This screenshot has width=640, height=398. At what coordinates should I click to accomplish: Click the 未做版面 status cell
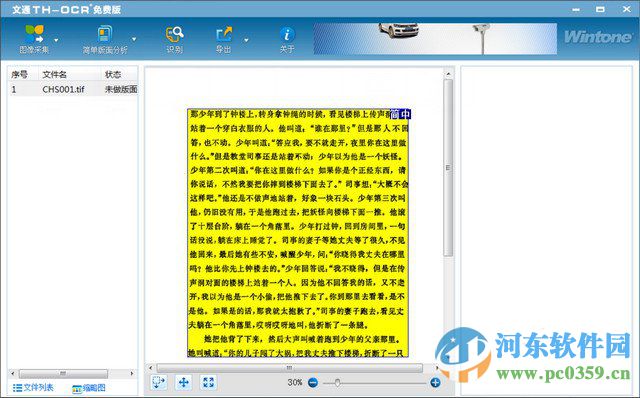point(121,89)
